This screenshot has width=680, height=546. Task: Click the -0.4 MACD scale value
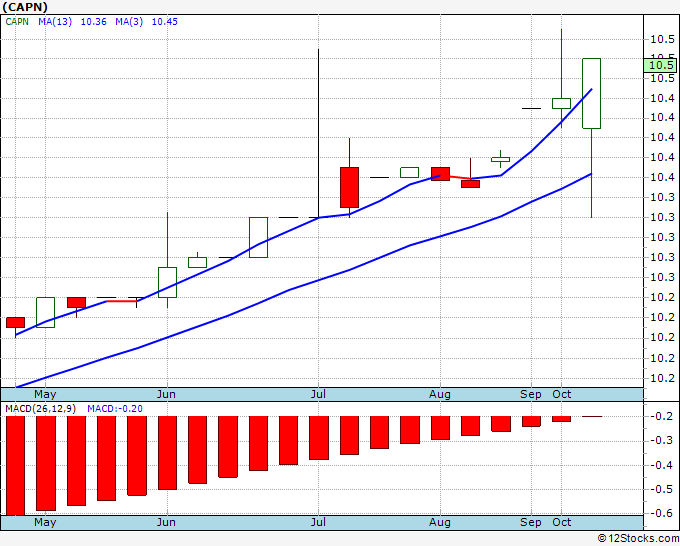(662, 465)
